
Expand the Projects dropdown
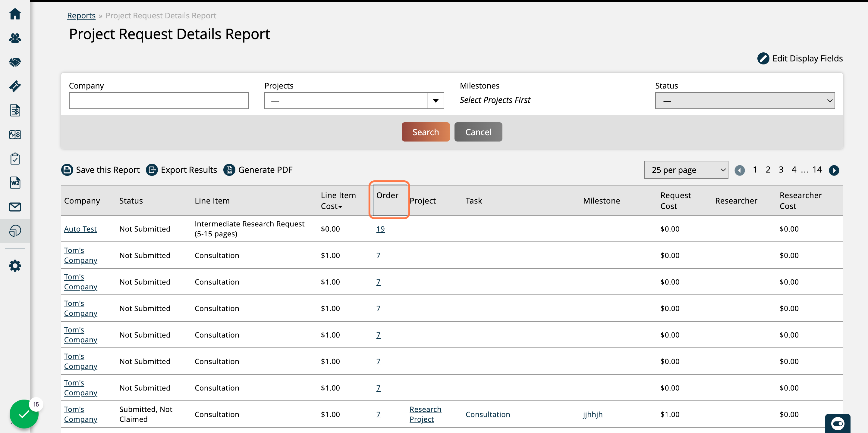[436, 100]
